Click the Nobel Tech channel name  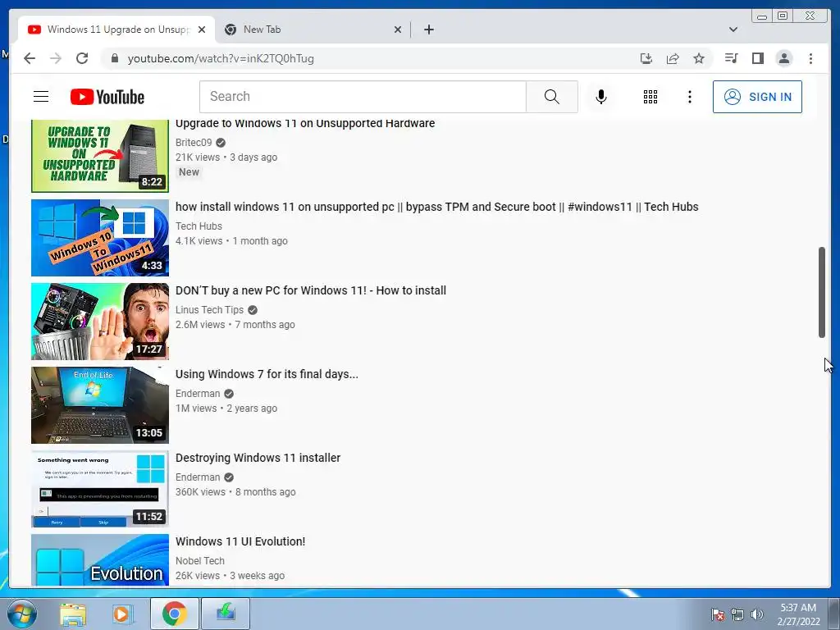[200, 560]
